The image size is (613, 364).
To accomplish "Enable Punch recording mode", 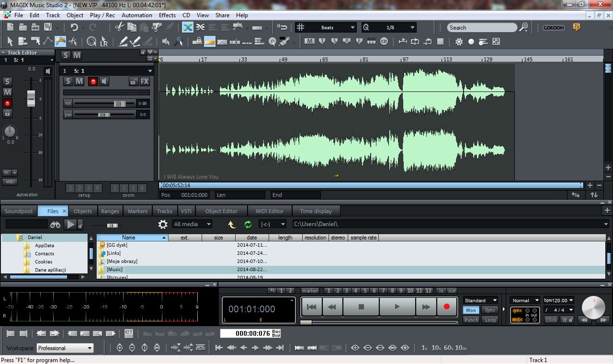I will tap(471, 320).
